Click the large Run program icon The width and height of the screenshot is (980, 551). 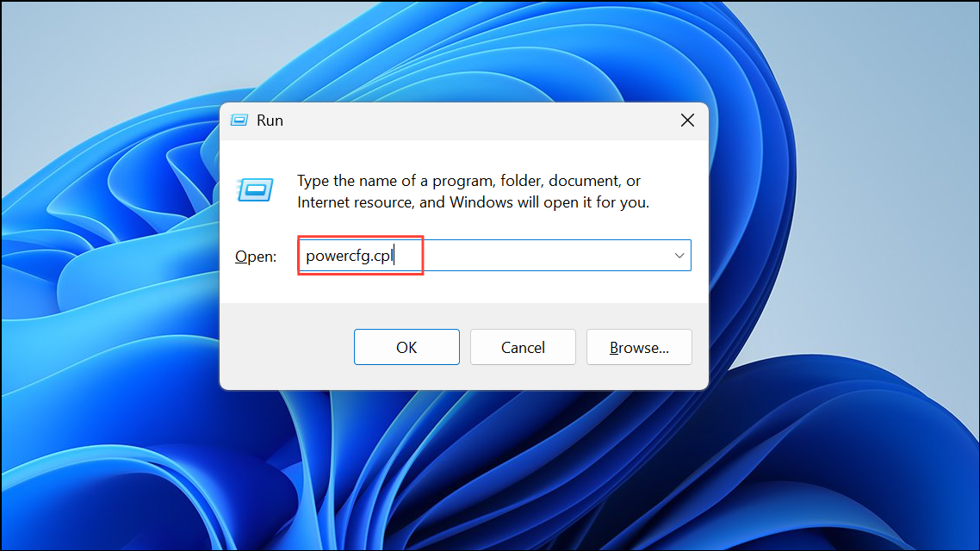(256, 190)
